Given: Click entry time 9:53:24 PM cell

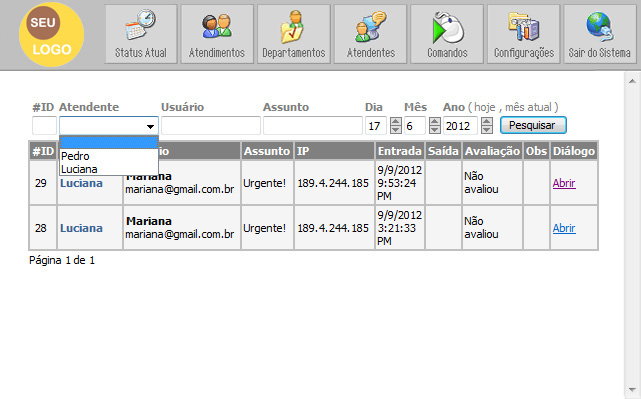Looking at the screenshot, I should click(399, 183).
